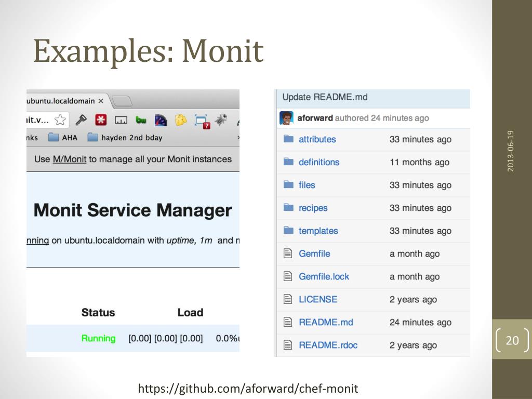Click the Update README.md commit message
This screenshot has width=532, height=399.
pyautogui.click(x=325, y=97)
